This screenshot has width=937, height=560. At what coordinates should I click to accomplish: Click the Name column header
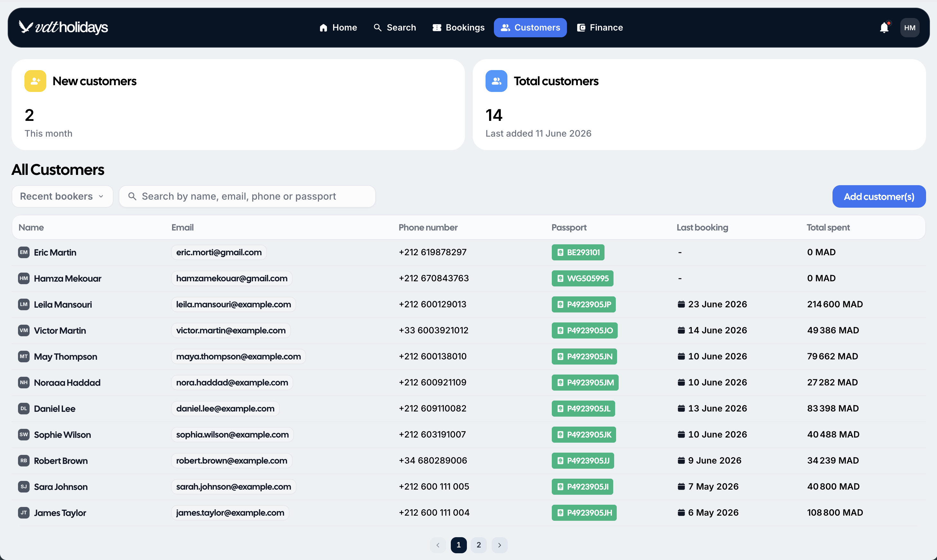[31, 227]
